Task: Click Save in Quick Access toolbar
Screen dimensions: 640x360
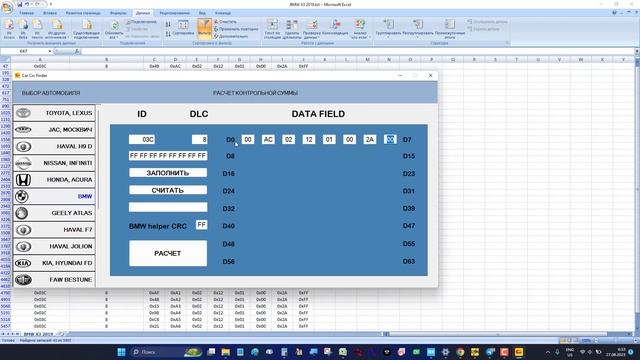Action: click(19, 4)
